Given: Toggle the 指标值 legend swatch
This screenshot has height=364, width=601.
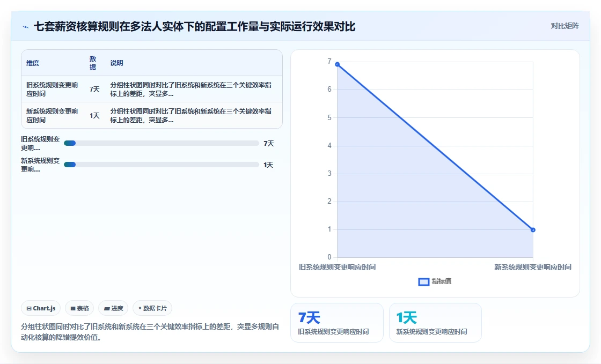Looking at the screenshot, I should [x=423, y=281].
